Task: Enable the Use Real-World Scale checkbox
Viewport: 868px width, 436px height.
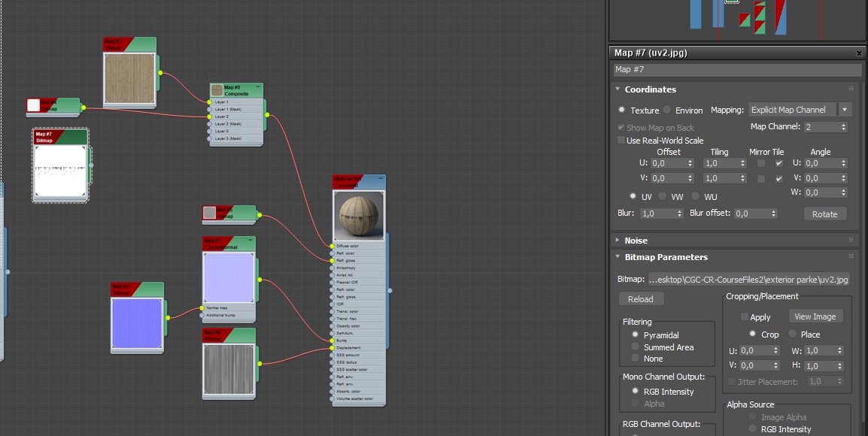Action: [621, 141]
